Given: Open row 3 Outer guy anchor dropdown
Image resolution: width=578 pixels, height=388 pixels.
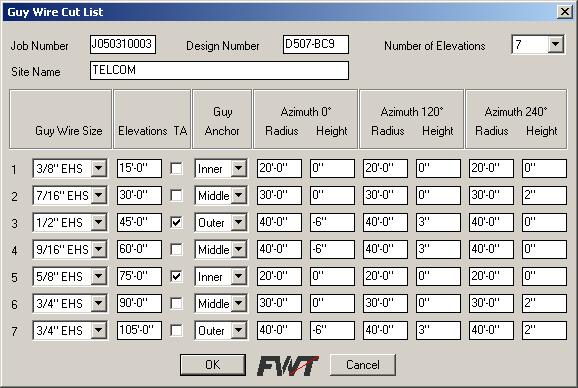Looking at the screenshot, I should [x=238, y=222].
